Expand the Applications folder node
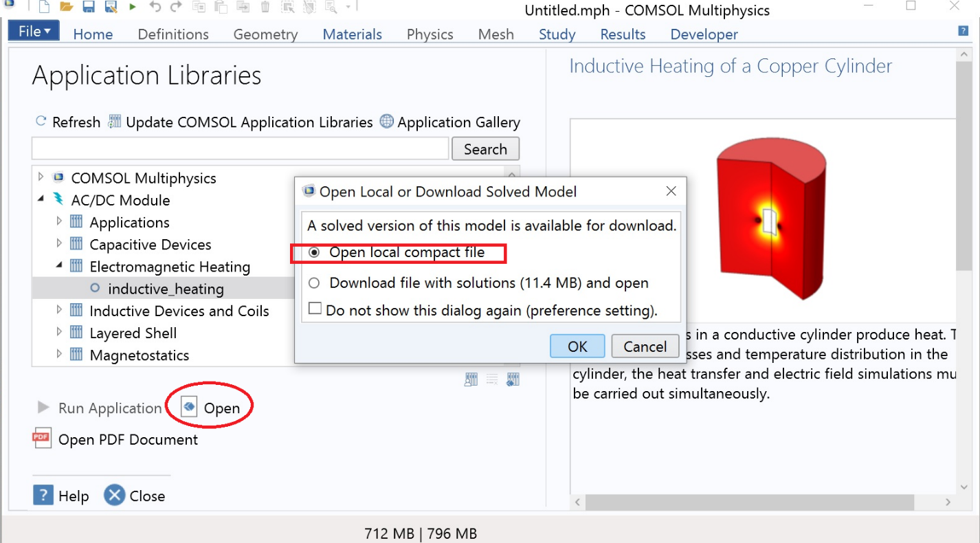Screen dimensions: 980x543 pyautogui.click(x=58, y=221)
